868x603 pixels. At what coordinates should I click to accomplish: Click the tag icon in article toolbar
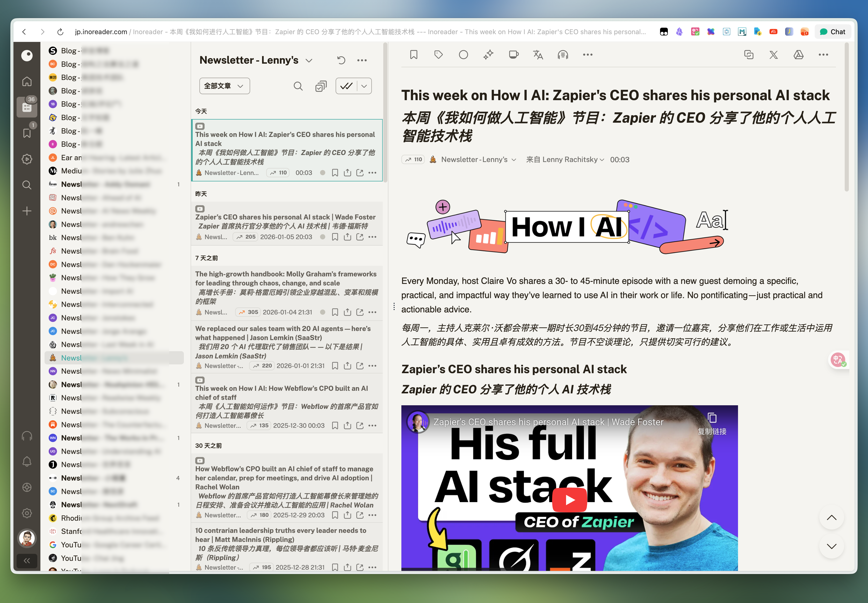(438, 55)
